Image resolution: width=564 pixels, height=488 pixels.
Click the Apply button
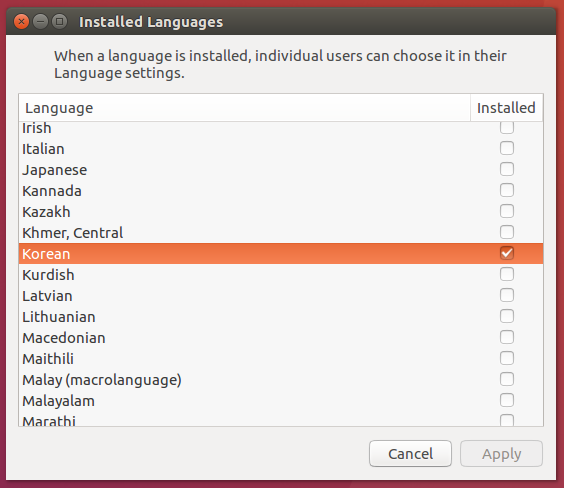point(501,454)
